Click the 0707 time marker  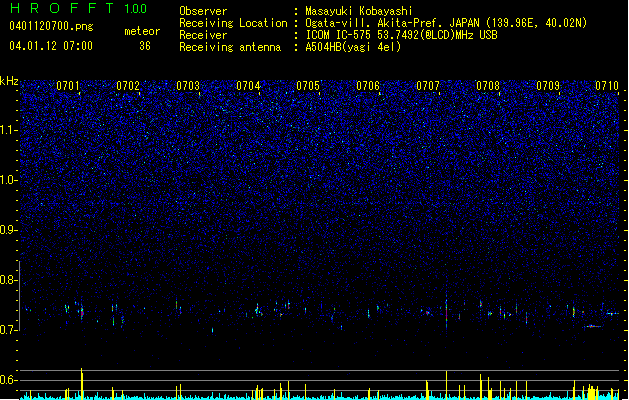tap(428, 85)
